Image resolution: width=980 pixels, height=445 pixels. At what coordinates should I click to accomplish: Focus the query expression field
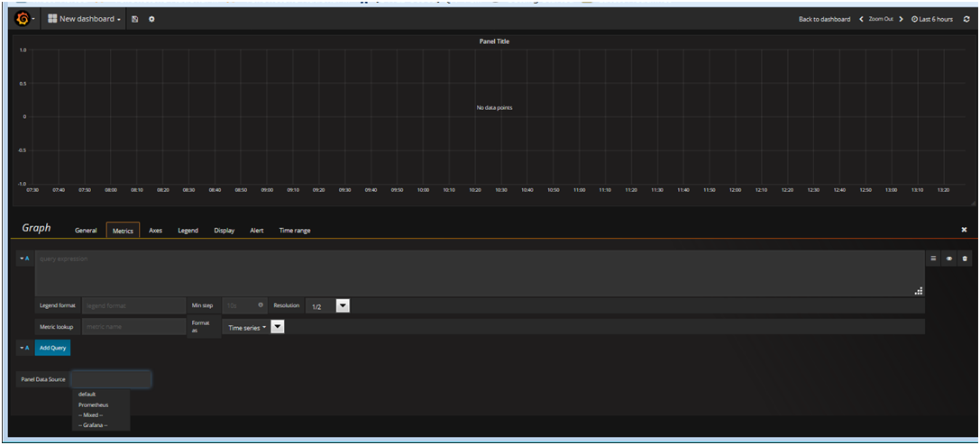480,273
